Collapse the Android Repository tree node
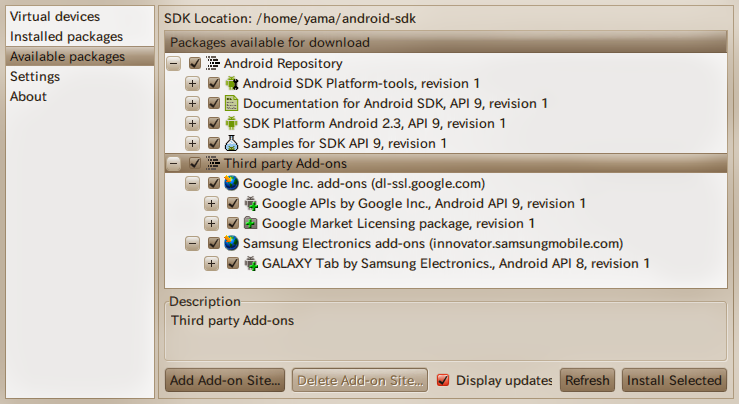Screen dimensions: 739x404 pyautogui.click(x=174, y=63)
